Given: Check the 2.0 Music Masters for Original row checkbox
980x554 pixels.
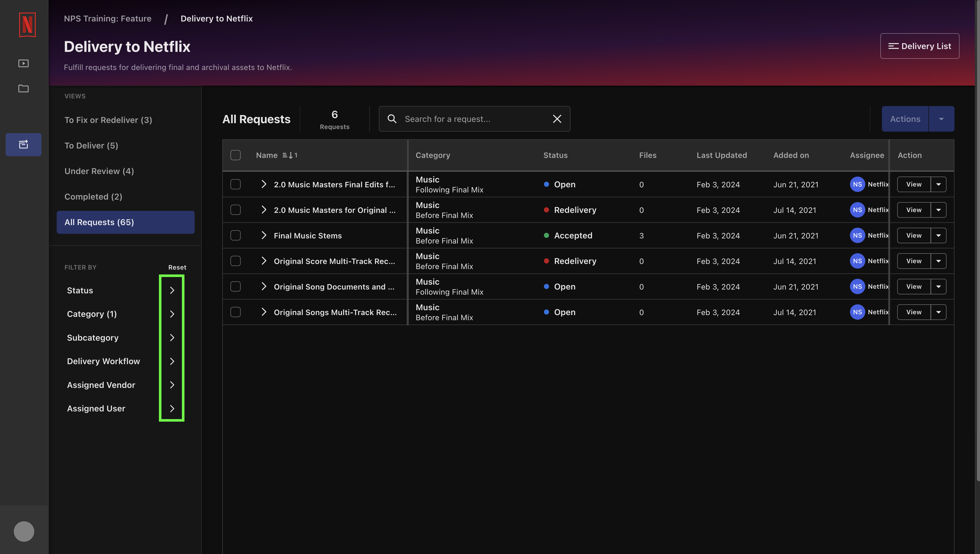Looking at the screenshot, I should [x=236, y=210].
